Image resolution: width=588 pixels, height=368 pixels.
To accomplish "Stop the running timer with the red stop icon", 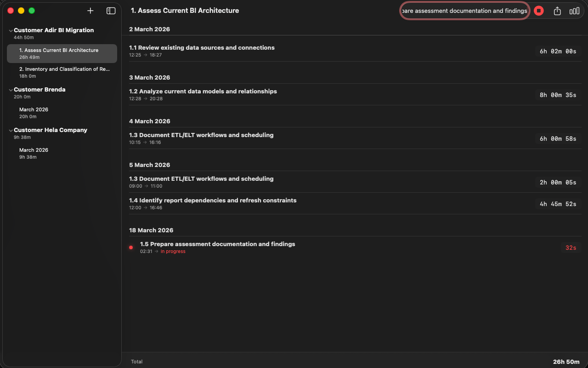I will click(x=538, y=10).
